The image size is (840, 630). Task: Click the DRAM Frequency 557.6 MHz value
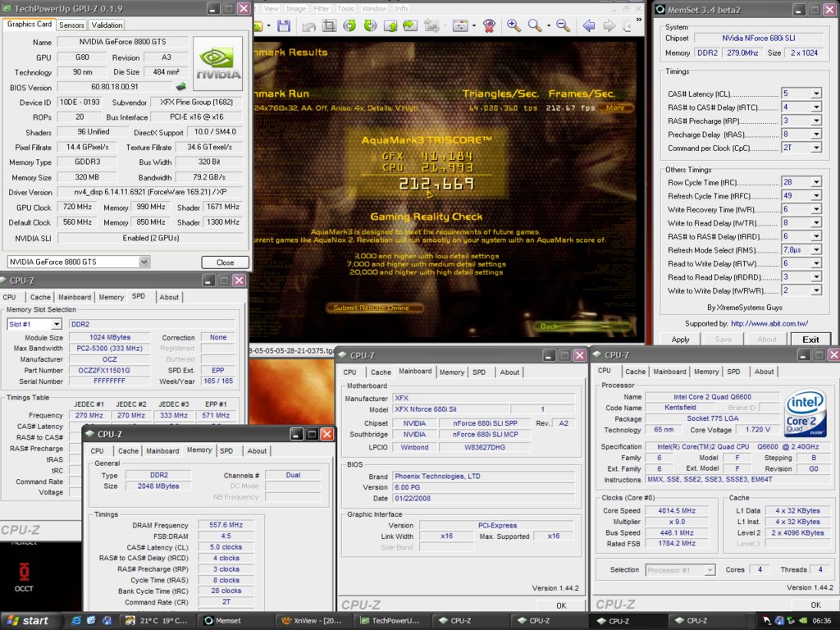tap(226, 525)
